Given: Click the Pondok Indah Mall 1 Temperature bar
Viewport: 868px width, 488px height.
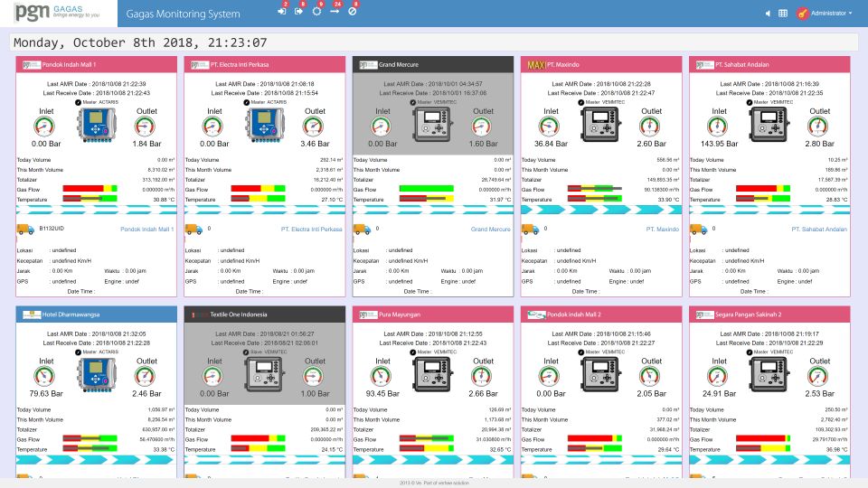Looking at the screenshot, I should click(x=90, y=199).
